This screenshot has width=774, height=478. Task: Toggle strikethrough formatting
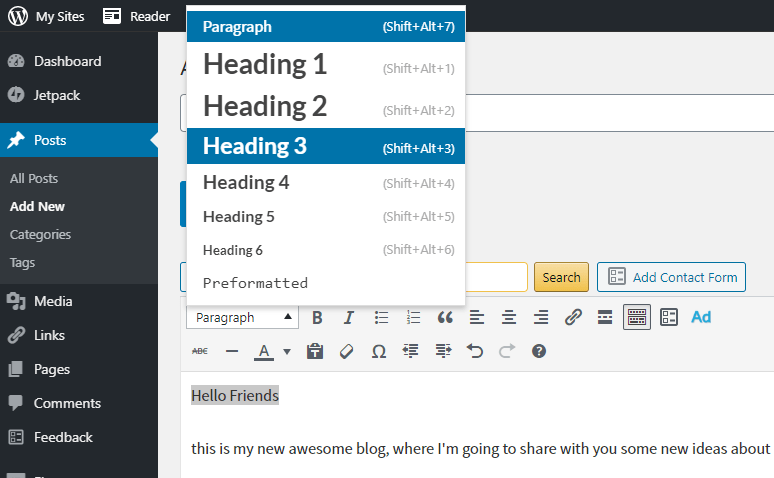(x=200, y=351)
